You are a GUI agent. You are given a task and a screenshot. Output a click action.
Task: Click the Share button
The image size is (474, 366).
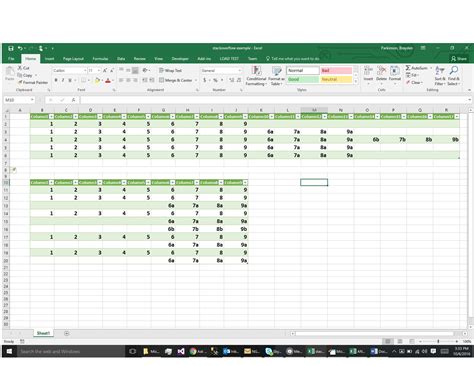459,59
